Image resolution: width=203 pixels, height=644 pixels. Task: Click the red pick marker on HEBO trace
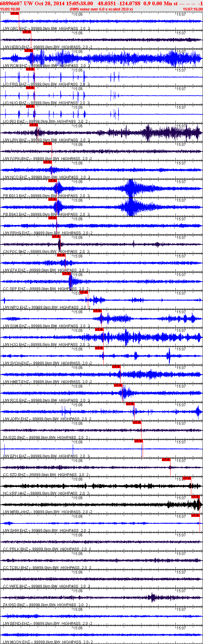27,32
